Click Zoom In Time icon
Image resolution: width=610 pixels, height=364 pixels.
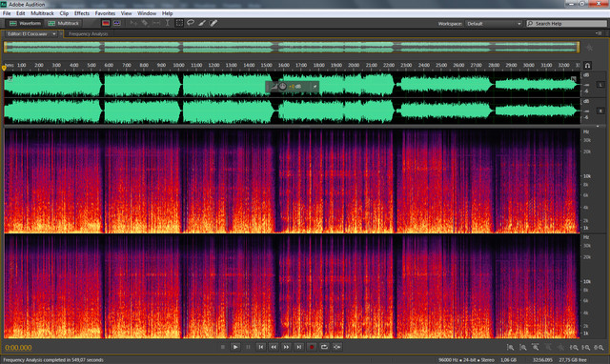click(536, 347)
